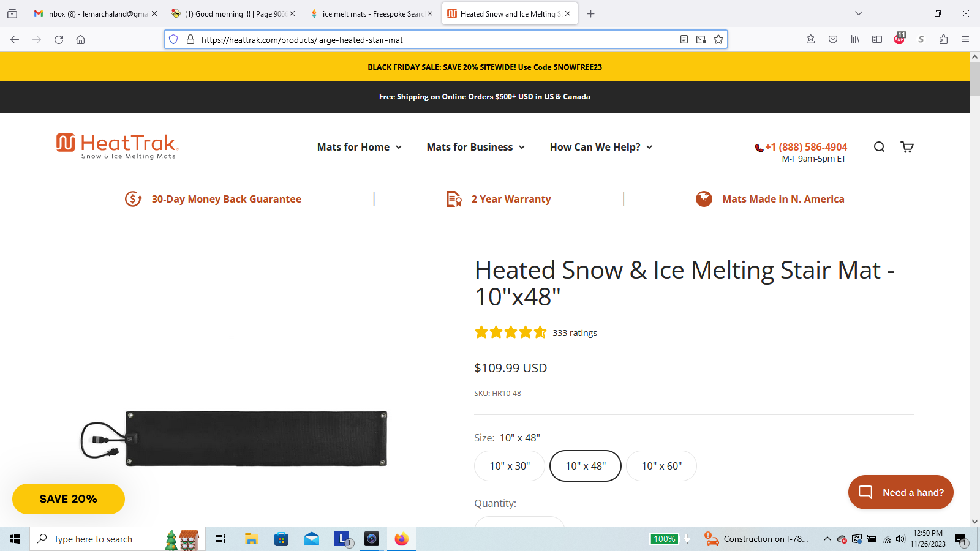The image size is (980, 551).
Task: Open the list all tabs dropdown
Action: [x=859, y=13]
